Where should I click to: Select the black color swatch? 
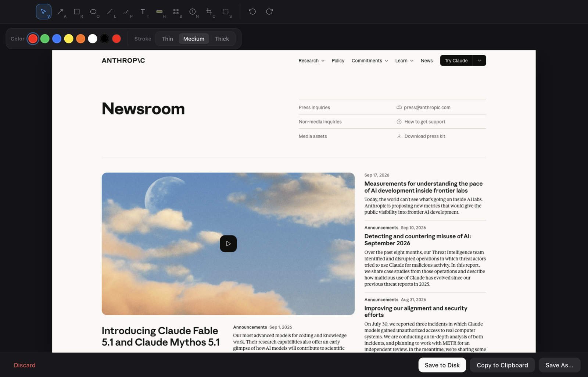[104, 39]
